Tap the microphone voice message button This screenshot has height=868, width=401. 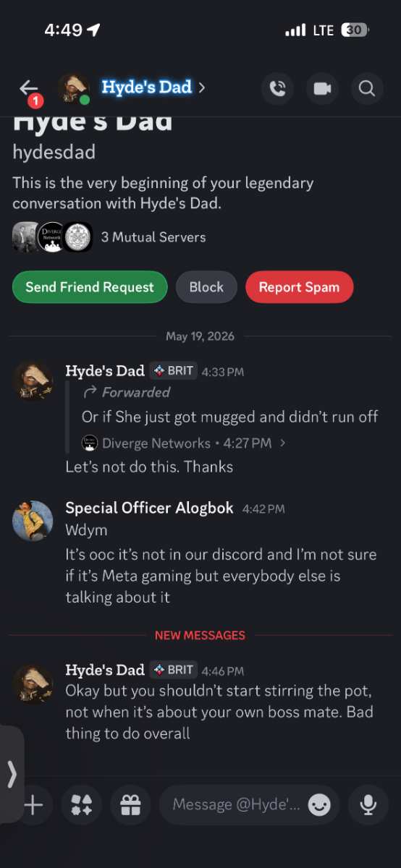(368, 804)
